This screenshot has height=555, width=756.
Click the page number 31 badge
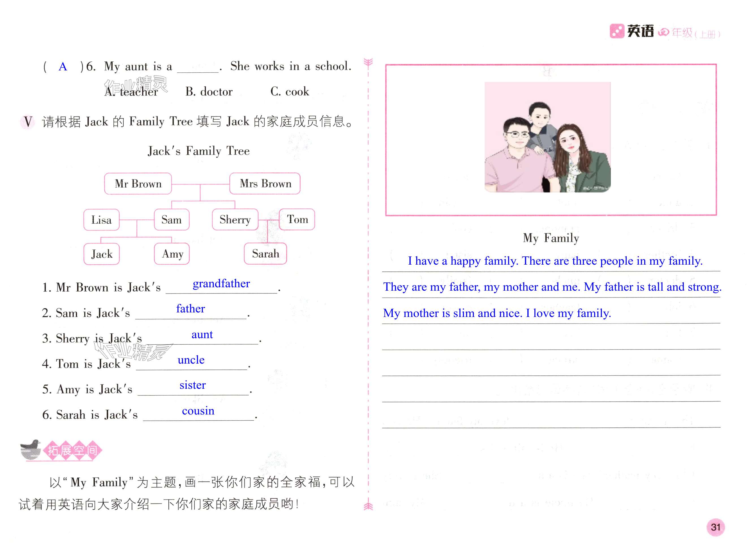pos(715,527)
